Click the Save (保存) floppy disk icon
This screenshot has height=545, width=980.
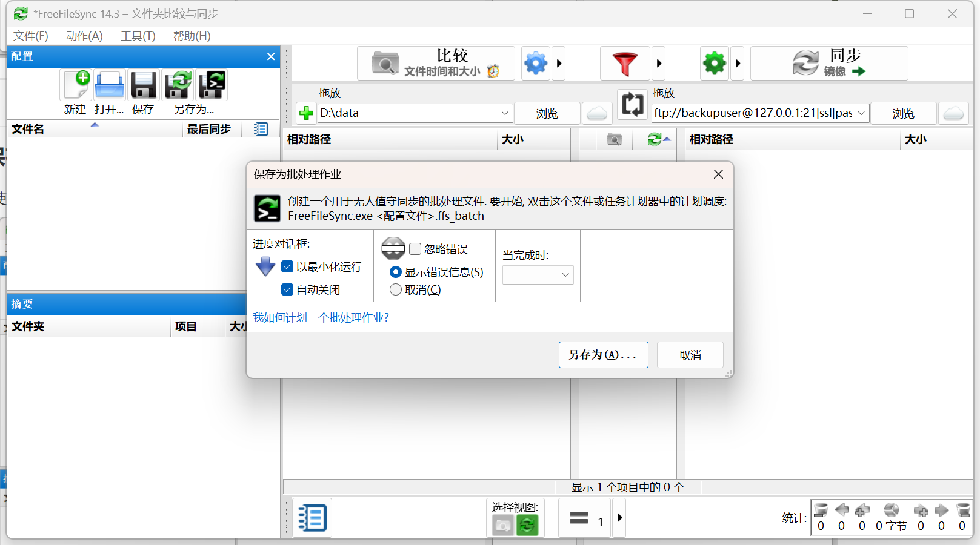[x=144, y=85]
